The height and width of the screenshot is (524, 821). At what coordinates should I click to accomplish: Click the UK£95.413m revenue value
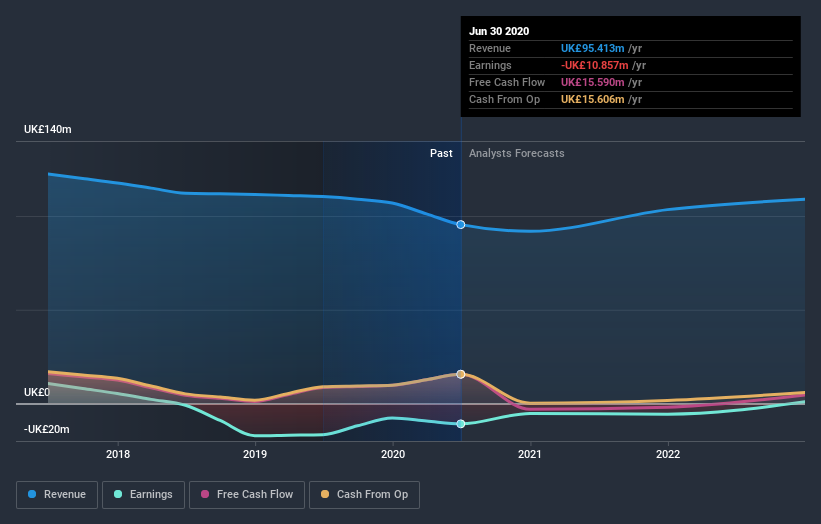click(x=592, y=48)
